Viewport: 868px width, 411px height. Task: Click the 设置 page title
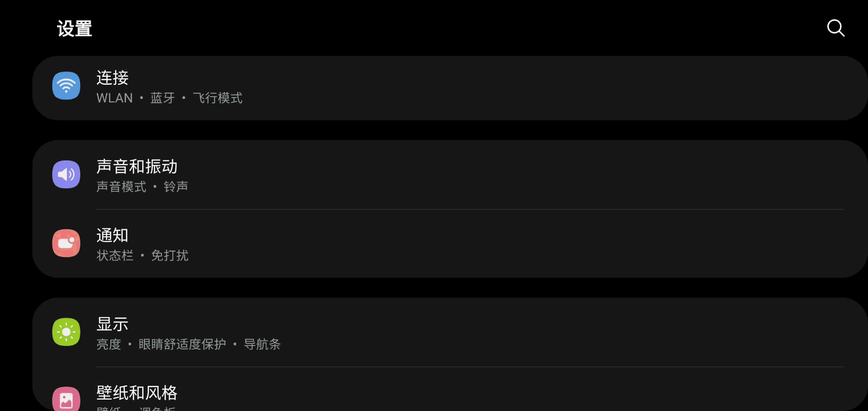click(x=75, y=29)
